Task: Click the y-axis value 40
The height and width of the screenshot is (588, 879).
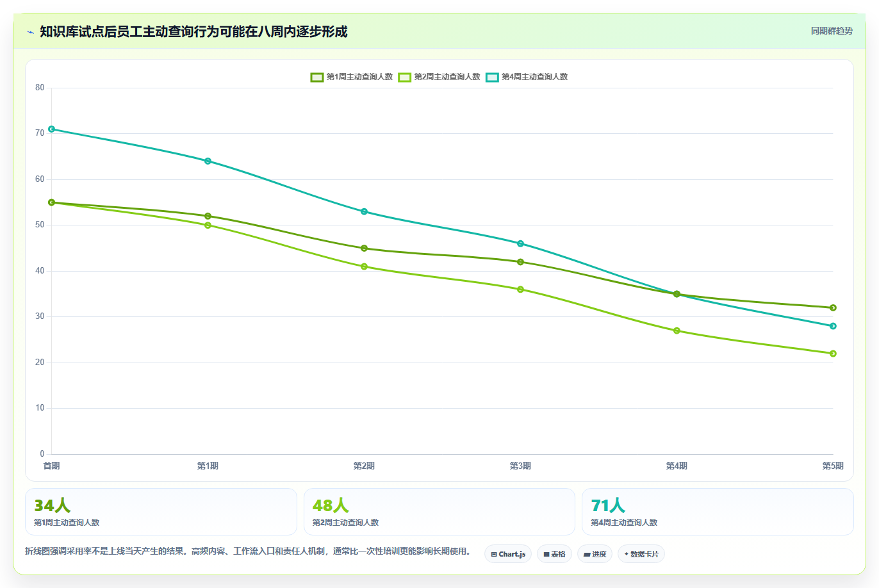Action: (x=40, y=271)
